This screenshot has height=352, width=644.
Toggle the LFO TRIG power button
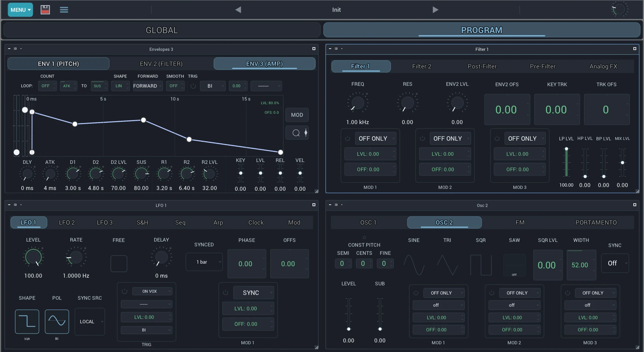click(124, 291)
